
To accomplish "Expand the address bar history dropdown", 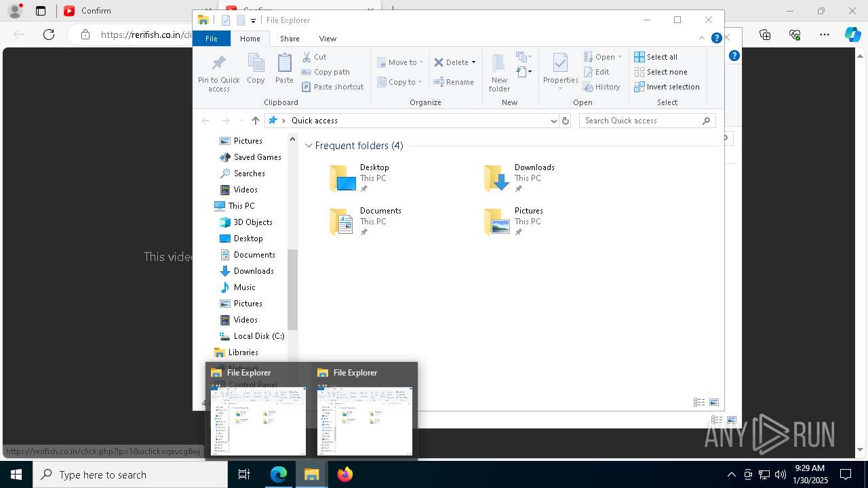I will [553, 121].
